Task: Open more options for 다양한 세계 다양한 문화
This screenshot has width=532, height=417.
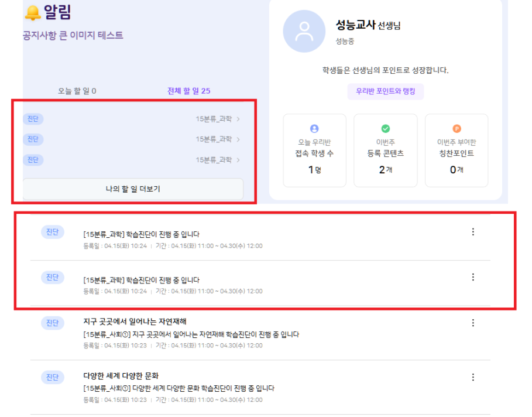Action: click(x=473, y=377)
